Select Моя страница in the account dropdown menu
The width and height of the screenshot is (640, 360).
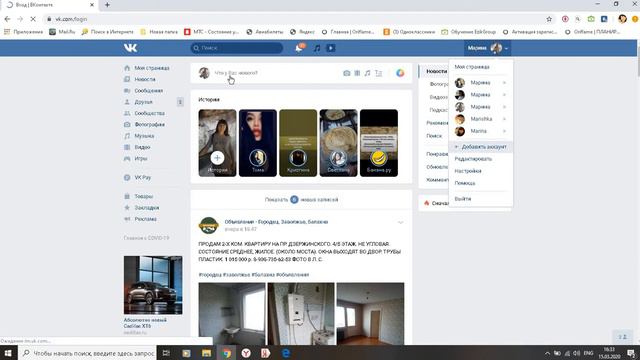click(x=472, y=67)
